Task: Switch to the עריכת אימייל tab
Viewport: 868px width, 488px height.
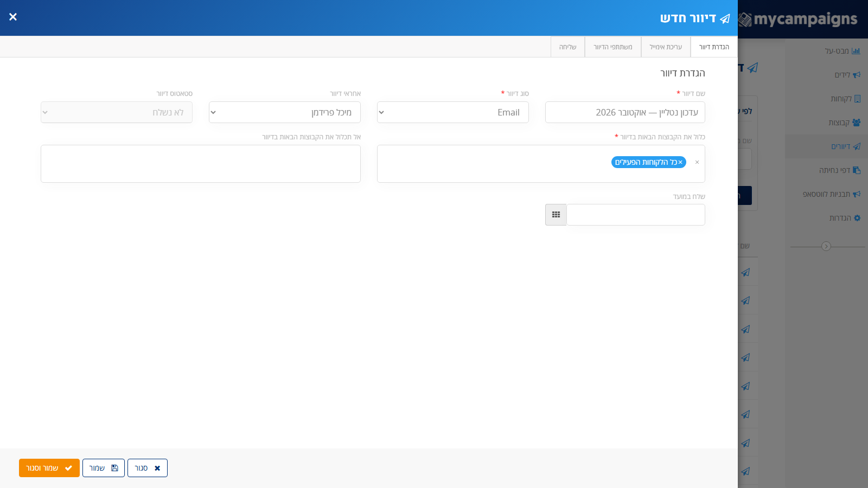Action: coord(666,47)
